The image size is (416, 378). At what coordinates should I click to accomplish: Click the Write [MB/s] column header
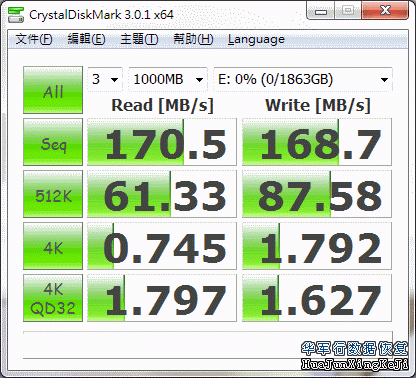[318, 106]
